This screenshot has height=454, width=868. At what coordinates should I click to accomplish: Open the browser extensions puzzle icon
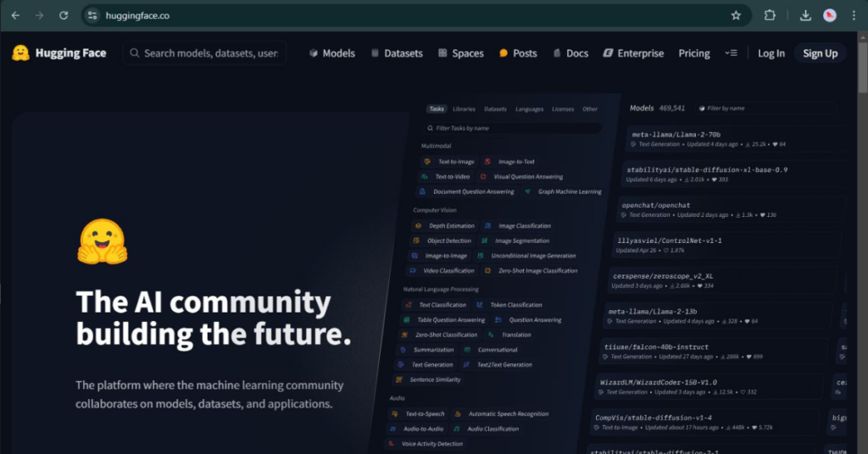point(770,15)
